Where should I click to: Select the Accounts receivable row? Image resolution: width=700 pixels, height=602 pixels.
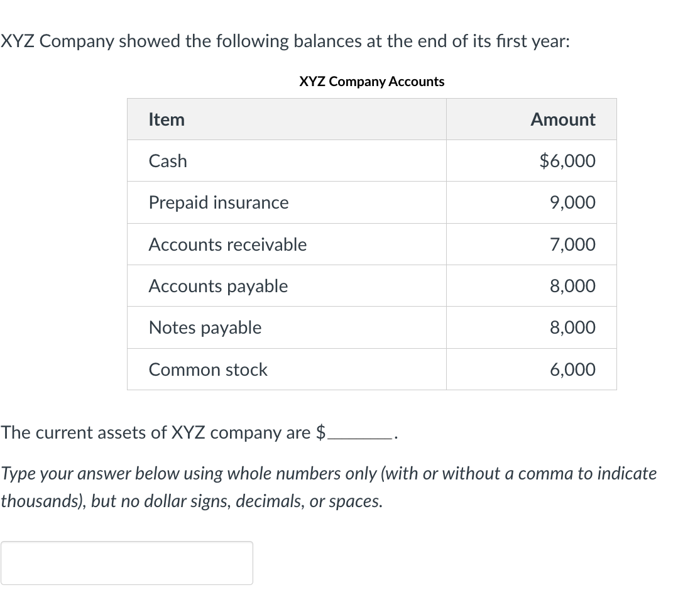click(227, 244)
